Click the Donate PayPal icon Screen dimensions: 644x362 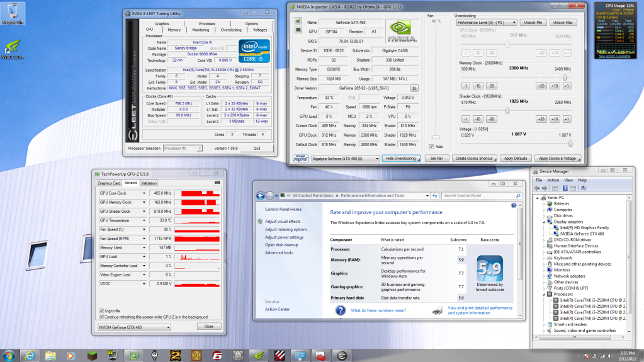pos(301,158)
